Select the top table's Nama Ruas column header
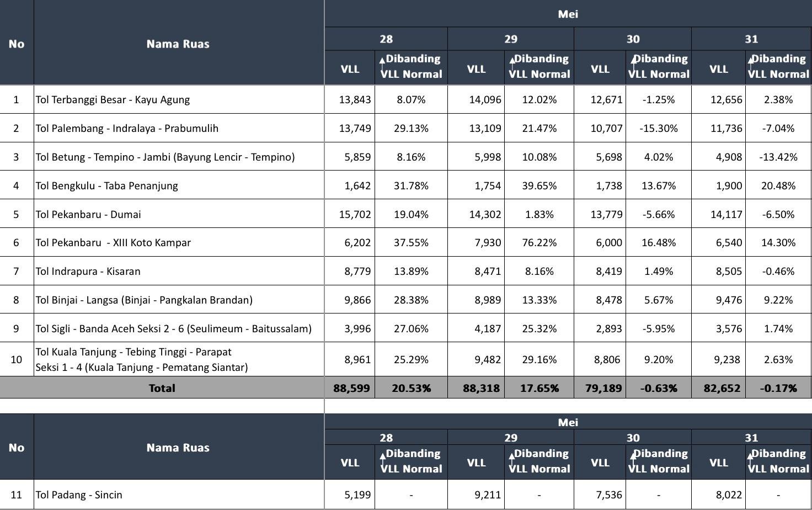 [x=178, y=44]
